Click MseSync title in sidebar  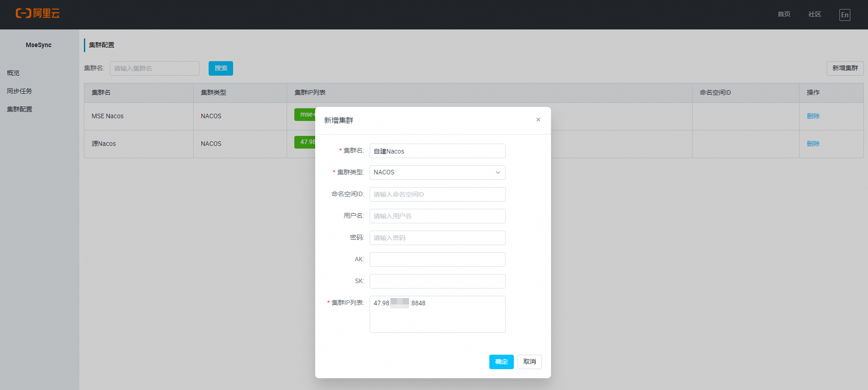tap(39, 45)
